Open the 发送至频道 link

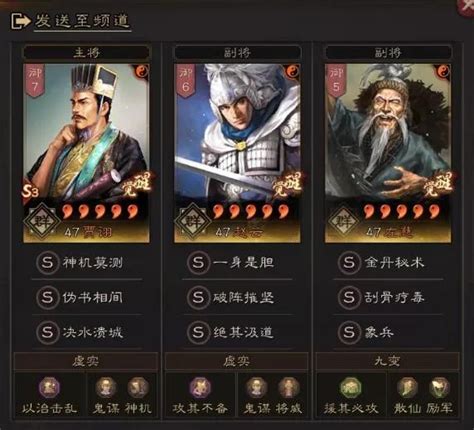click(x=82, y=21)
